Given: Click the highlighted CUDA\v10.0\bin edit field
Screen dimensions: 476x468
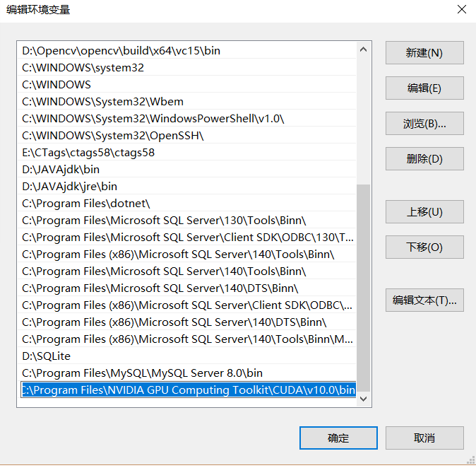Looking at the screenshot, I should 189,390.
